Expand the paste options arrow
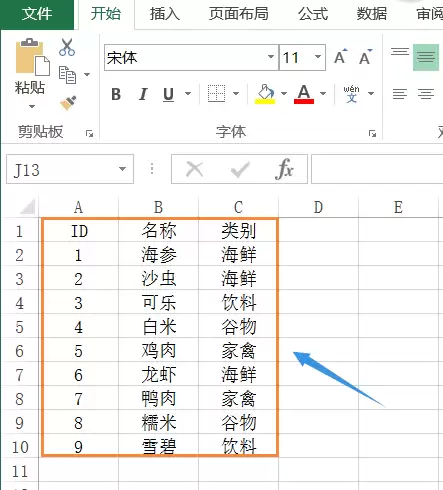 pyautogui.click(x=32, y=107)
